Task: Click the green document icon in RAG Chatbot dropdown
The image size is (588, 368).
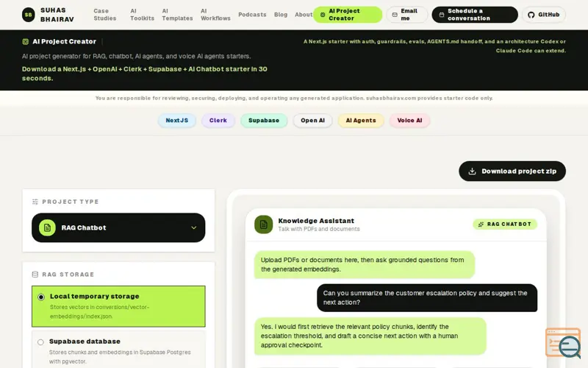Action: [47, 227]
